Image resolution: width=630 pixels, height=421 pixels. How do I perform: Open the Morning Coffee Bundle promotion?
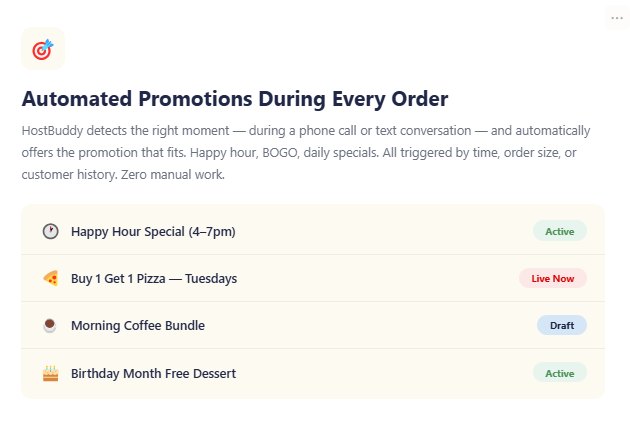[138, 325]
